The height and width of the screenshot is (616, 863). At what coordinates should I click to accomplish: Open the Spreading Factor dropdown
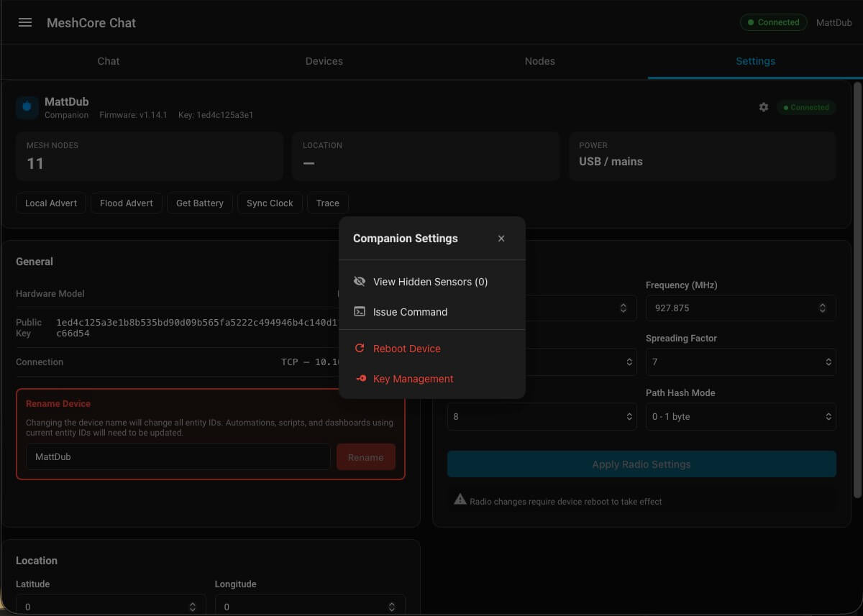pyautogui.click(x=741, y=362)
